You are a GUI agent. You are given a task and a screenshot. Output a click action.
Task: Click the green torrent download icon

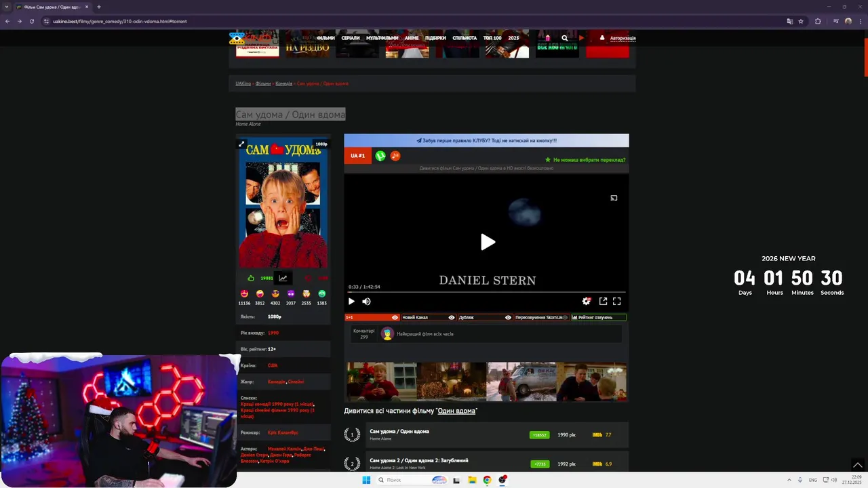[380, 156]
